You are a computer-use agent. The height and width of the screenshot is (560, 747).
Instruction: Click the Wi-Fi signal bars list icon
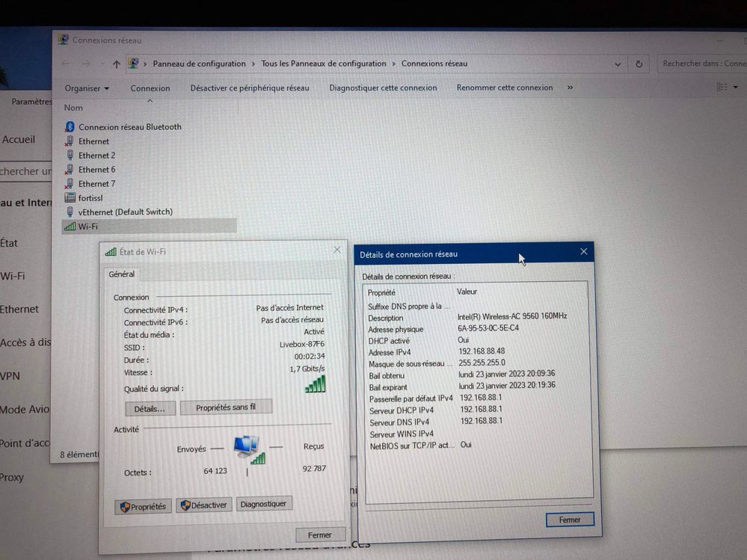pyautogui.click(x=70, y=227)
